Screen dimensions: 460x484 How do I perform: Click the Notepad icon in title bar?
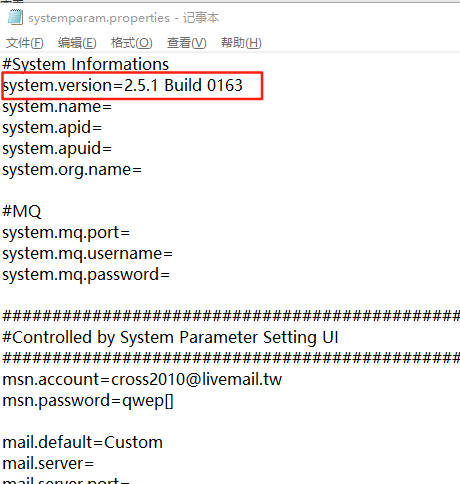15,17
